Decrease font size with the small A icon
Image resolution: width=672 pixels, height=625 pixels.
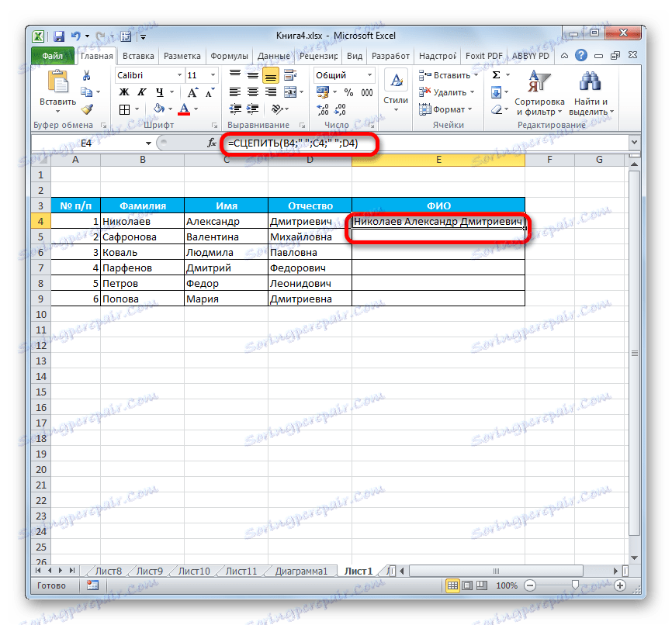(x=210, y=92)
